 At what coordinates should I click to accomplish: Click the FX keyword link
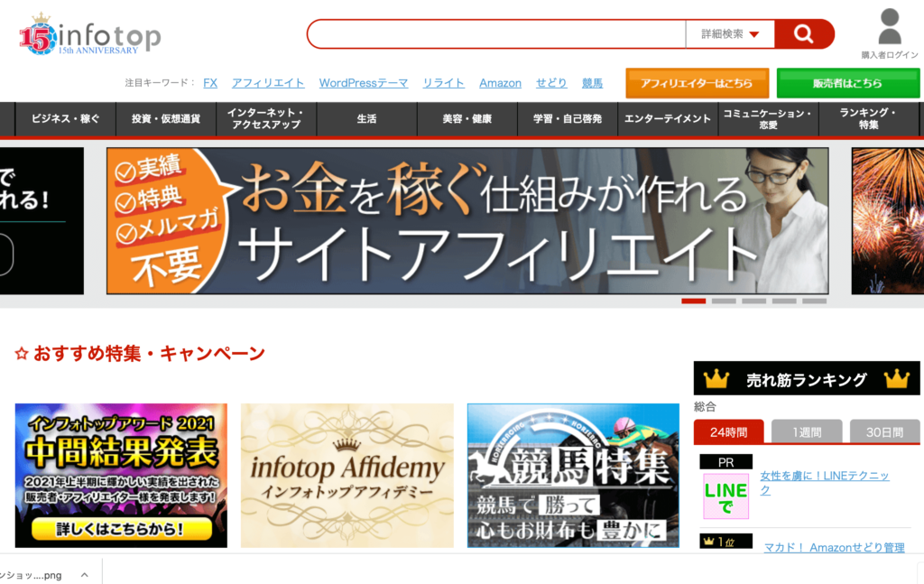210,83
